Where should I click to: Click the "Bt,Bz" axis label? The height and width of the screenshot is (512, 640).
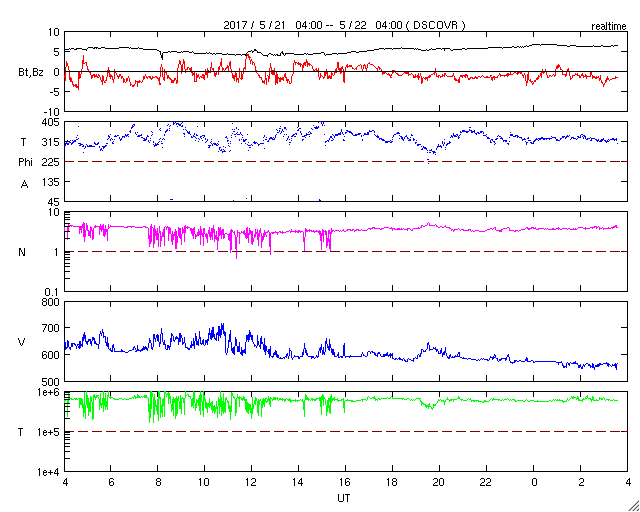tap(31, 72)
